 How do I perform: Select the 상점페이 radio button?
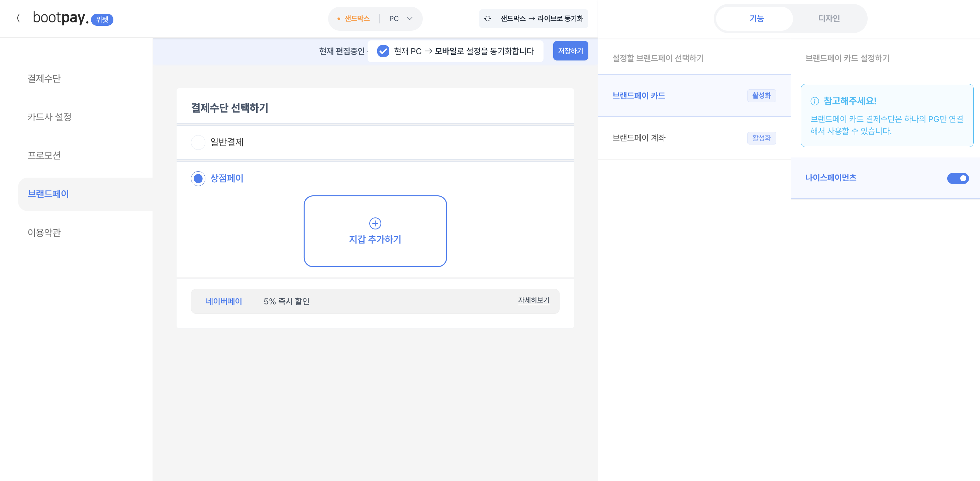[x=198, y=178]
